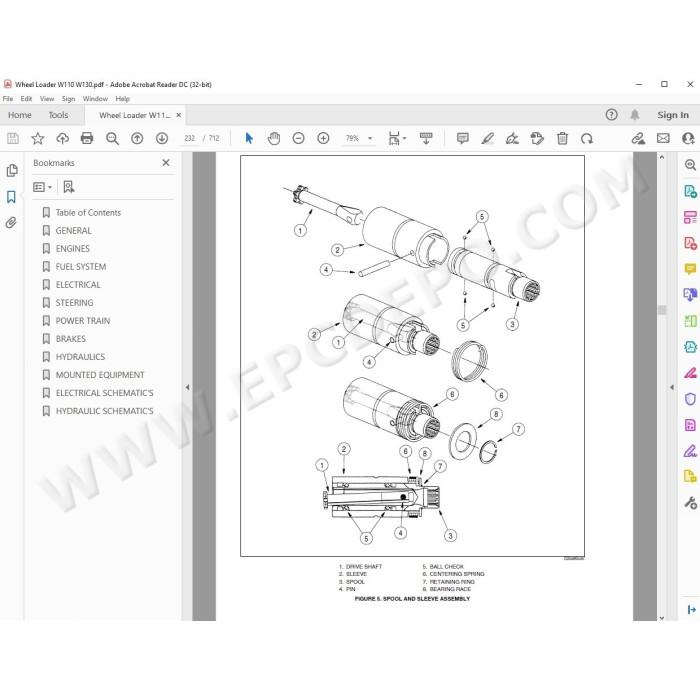Open the zoom percentage dropdown
Screen dimensions: 700x700
tap(370, 138)
